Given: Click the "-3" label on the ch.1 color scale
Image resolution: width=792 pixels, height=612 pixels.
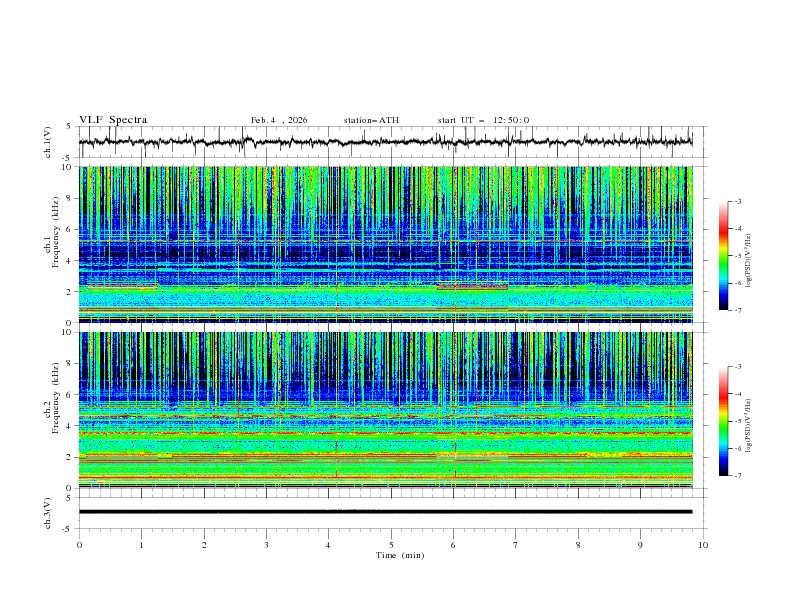Looking at the screenshot, I should pos(737,201).
